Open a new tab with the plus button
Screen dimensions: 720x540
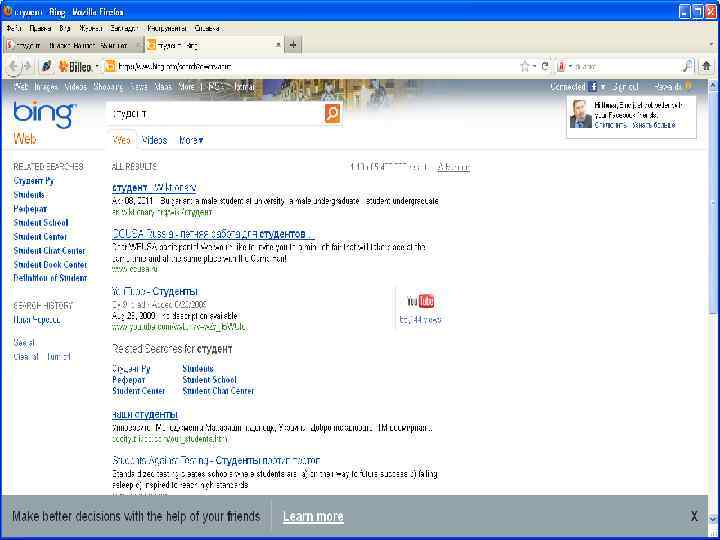pos(293,45)
